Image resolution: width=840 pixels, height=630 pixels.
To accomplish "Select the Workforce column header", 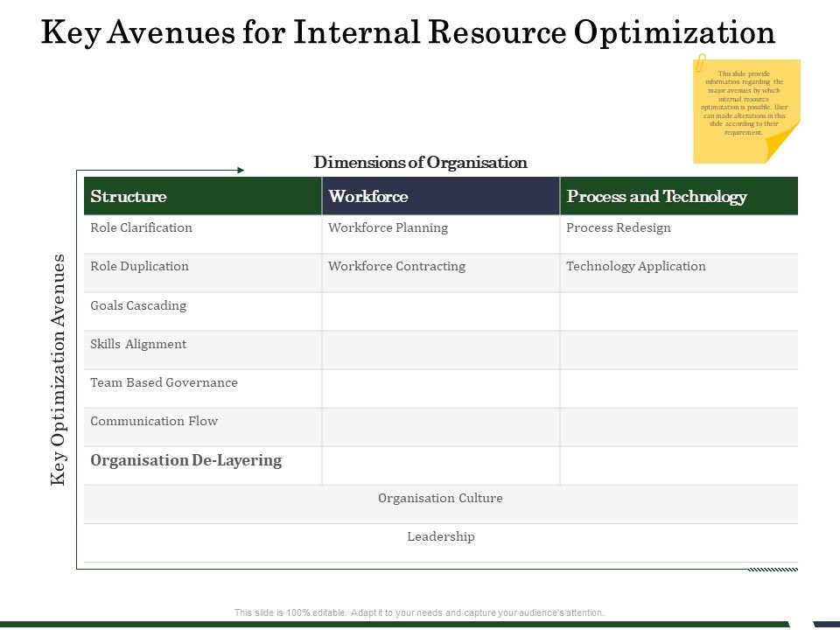I will (x=368, y=197).
